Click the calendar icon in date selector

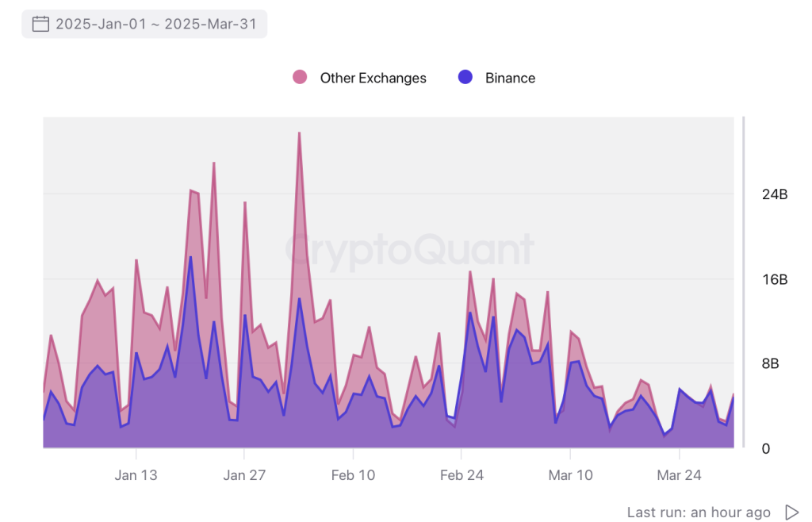pyautogui.click(x=40, y=24)
